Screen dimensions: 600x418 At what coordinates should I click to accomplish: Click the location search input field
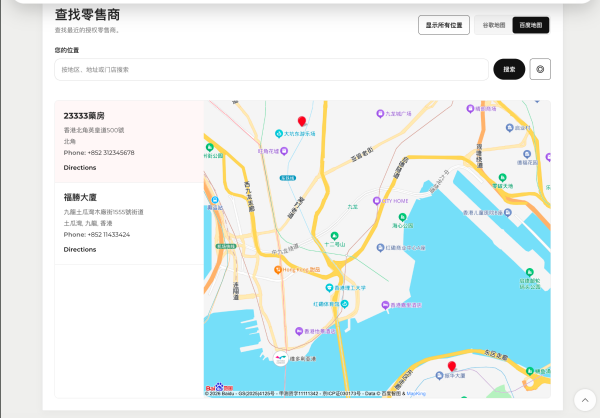[x=271, y=70]
